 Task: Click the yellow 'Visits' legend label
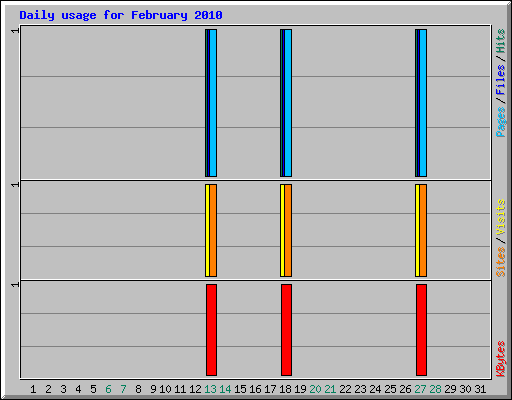500,217
